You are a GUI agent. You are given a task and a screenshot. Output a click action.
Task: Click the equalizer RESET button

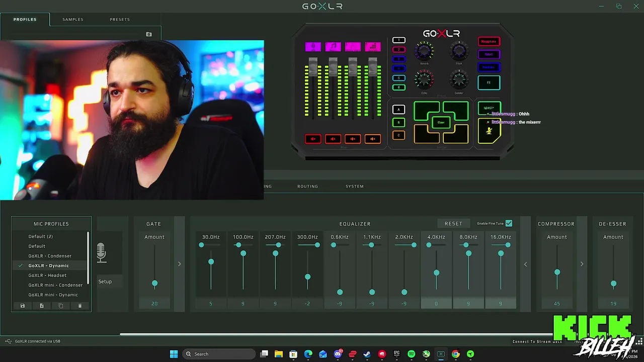[x=453, y=223]
